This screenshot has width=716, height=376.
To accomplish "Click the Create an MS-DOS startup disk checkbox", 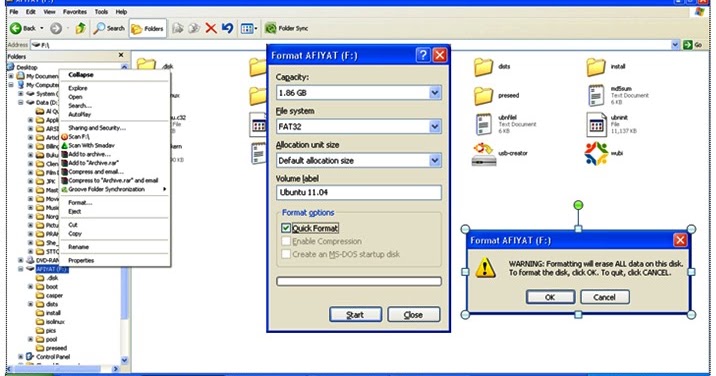I will [286, 254].
